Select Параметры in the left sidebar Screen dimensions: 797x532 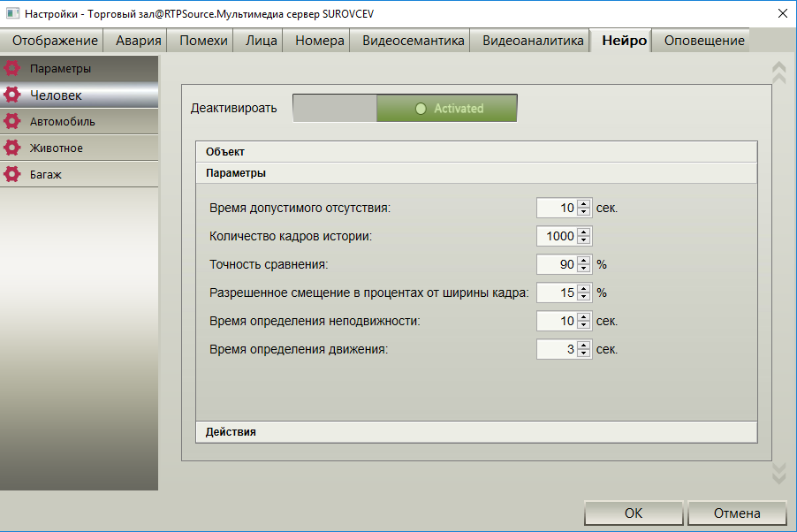(79, 68)
